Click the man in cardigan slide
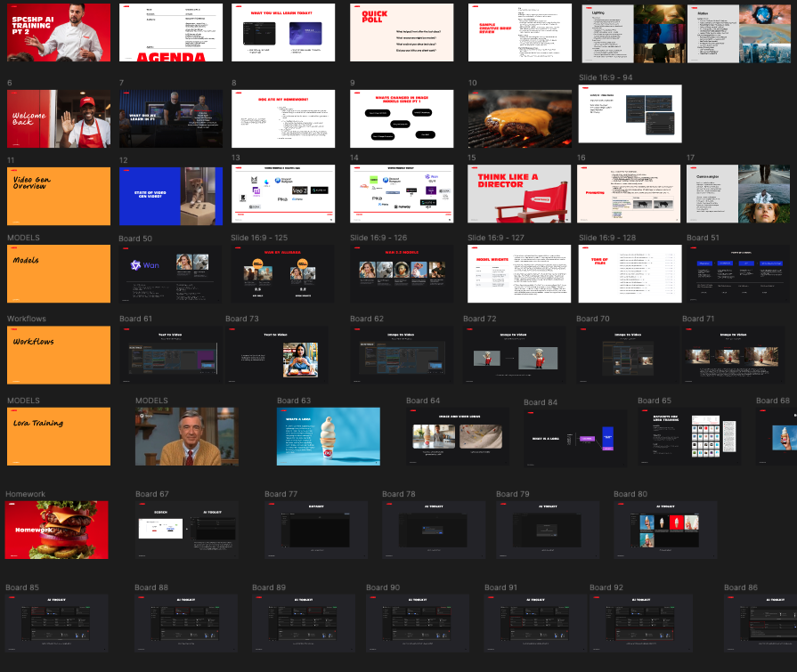Screen dimensions: 797x672 tap(186, 436)
